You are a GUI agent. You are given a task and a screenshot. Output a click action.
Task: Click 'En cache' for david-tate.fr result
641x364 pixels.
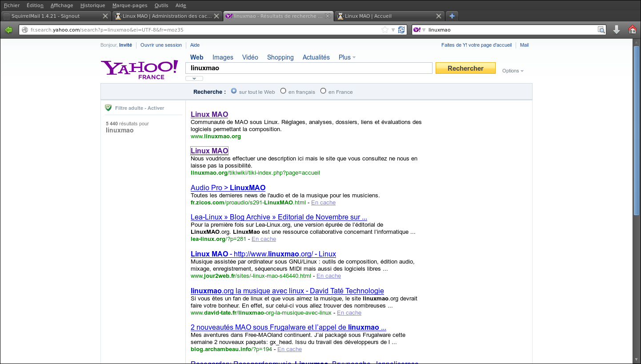tap(349, 312)
